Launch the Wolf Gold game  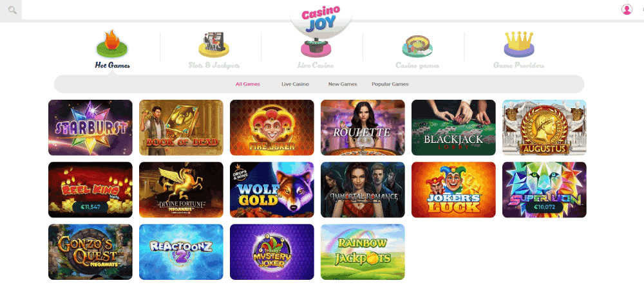272,189
